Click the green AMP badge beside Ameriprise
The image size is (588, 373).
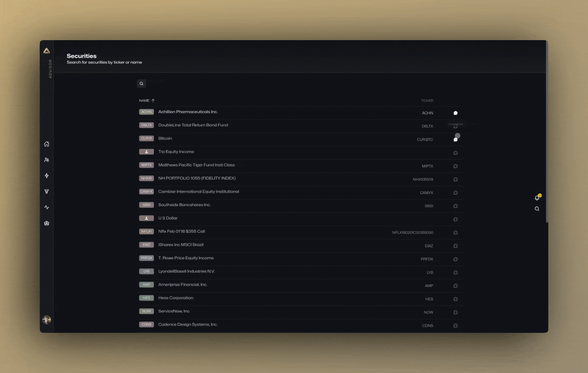(146, 285)
